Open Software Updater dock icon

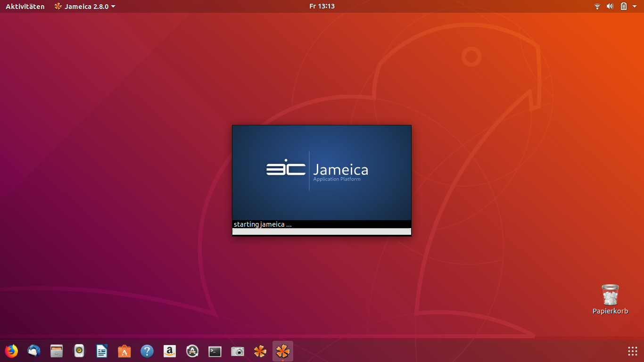tap(192, 351)
